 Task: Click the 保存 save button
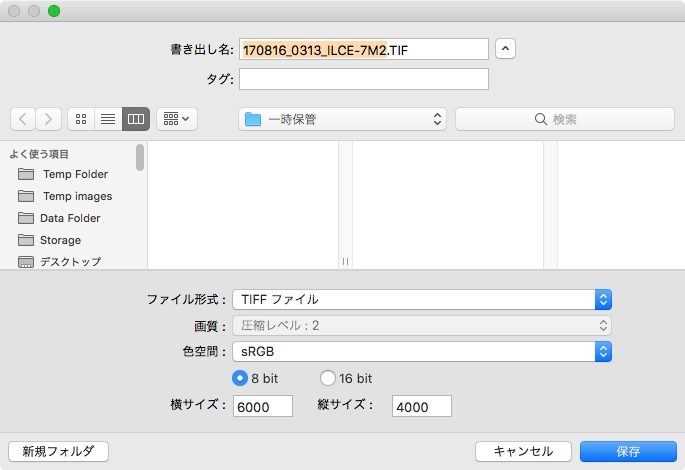628,451
